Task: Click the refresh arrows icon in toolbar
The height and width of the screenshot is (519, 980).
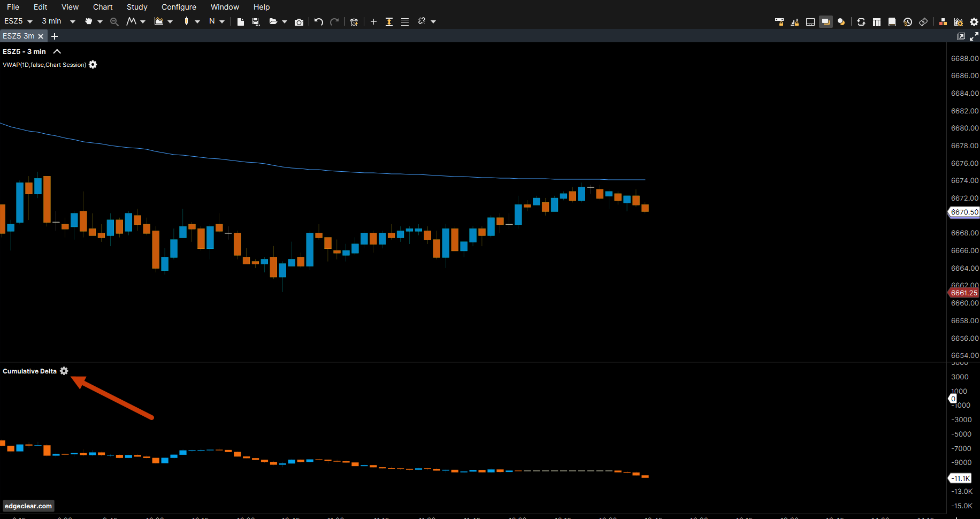Action: click(x=861, y=22)
